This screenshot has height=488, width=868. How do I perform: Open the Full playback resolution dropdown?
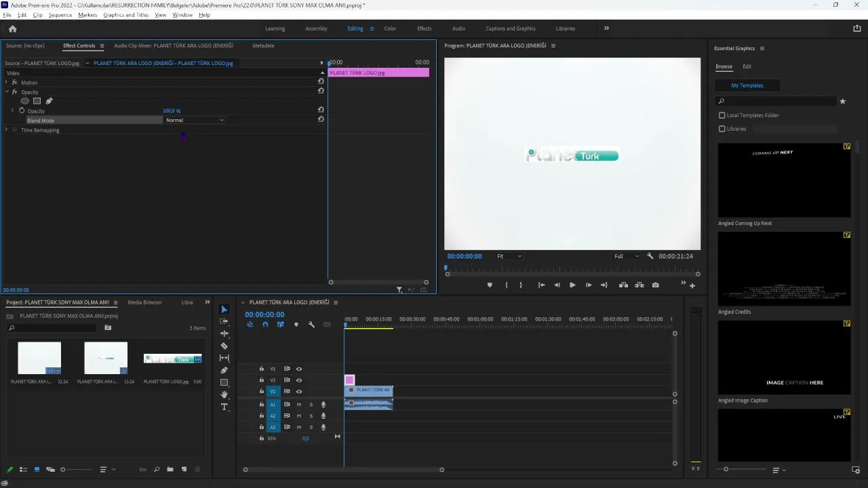pyautogui.click(x=627, y=256)
